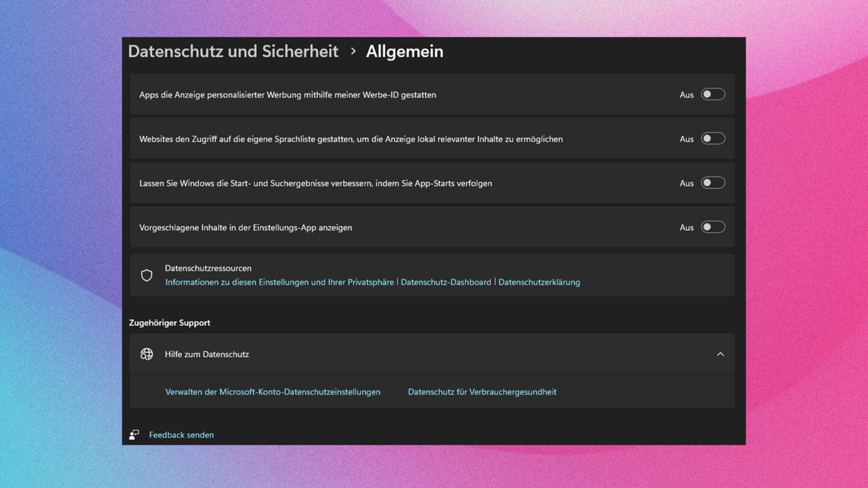Click the Zugehöriger Support section heading
Screen dimensions: 868x488
169,323
